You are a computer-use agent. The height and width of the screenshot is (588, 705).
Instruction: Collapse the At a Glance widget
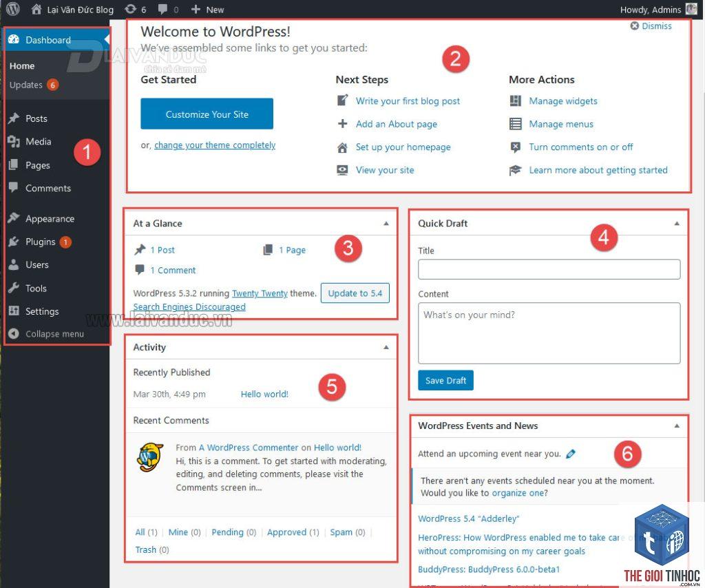[386, 223]
